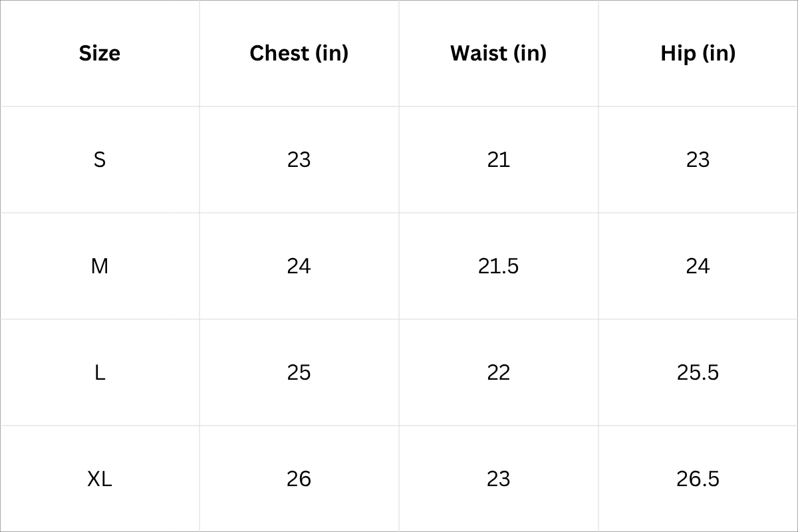Select the hip value for size M
This screenshot has width=798, height=532.
click(x=698, y=266)
